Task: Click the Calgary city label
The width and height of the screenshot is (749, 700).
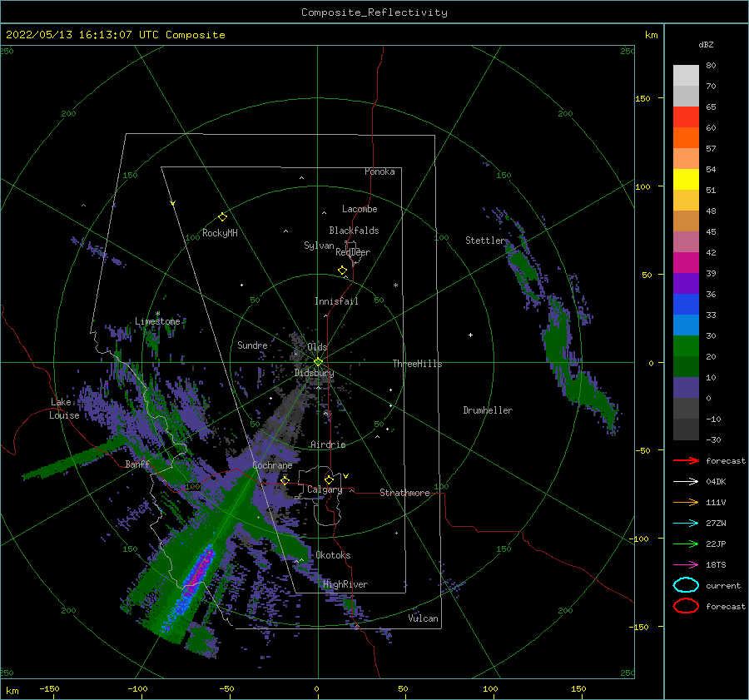Action: click(325, 489)
